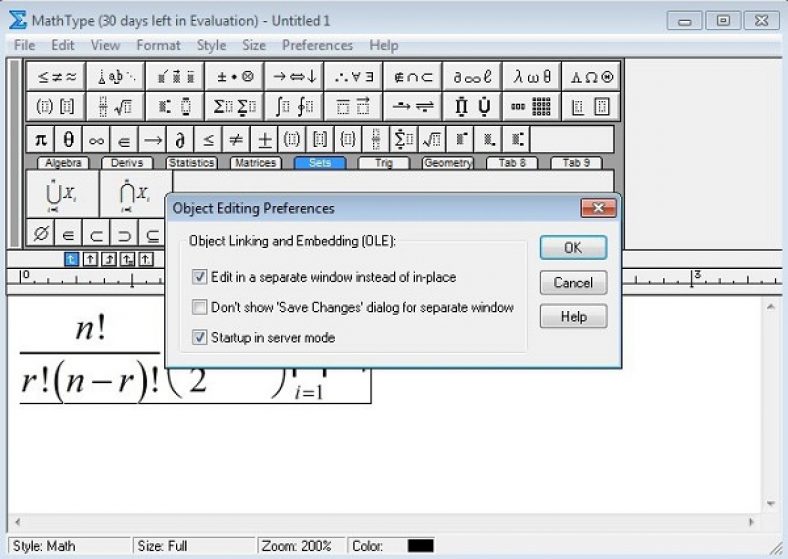Open the miscellaneous symbols palette (∂ ∞ ℓ)
The image size is (788, 559).
[472, 76]
